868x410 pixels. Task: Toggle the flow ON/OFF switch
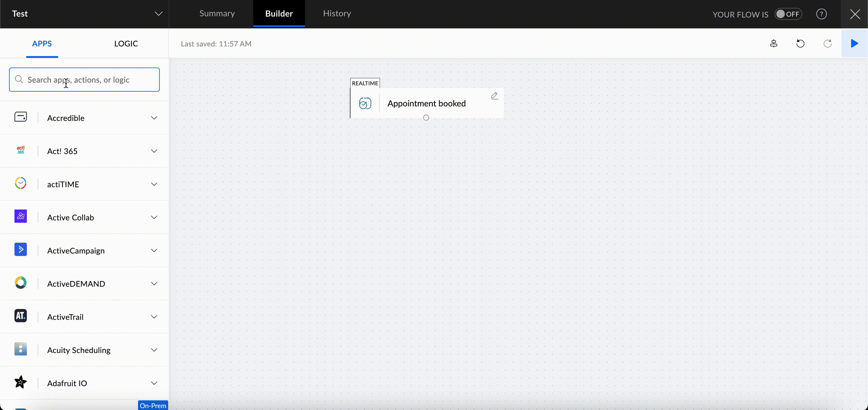788,14
